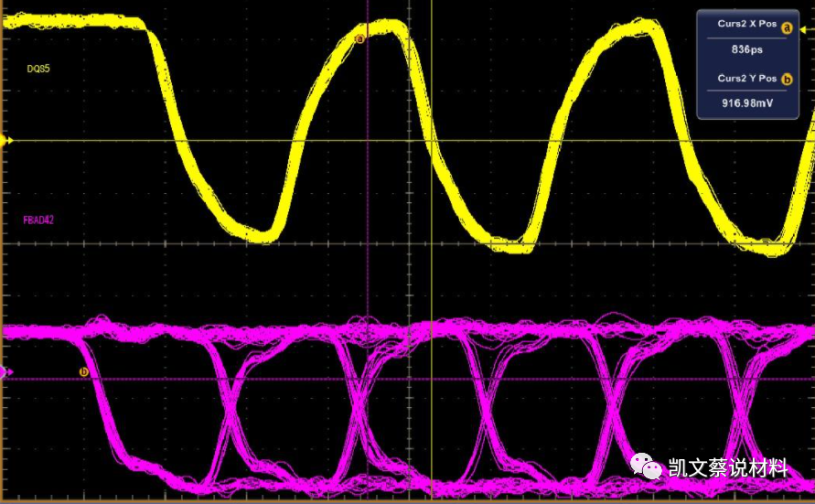Select cursor marker b on the magenta waveform
The height and width of the screenshot is (504, 815).
click(83, 372)
